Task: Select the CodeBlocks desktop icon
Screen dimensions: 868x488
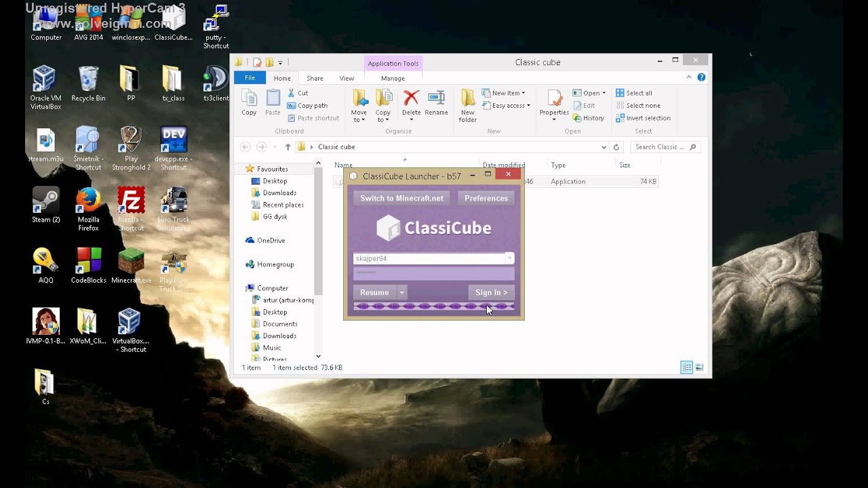Action: [x=88, y=266]
